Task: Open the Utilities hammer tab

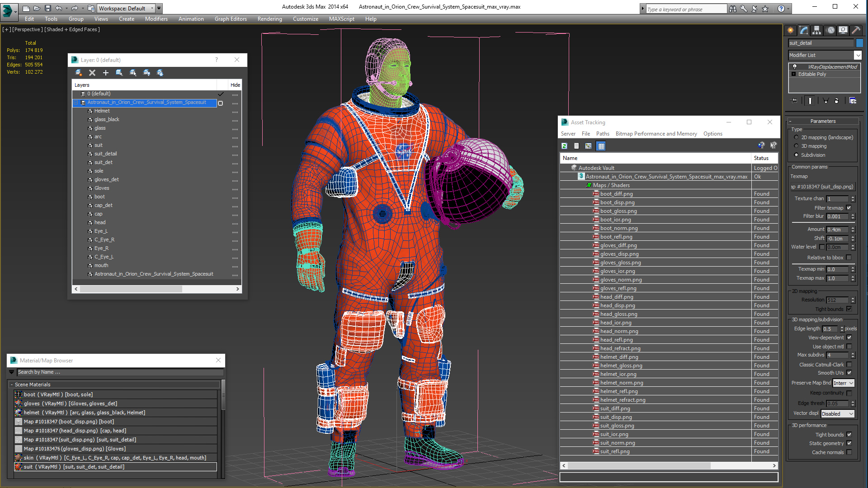Action: pyautogui.click(x=855, y=30)
